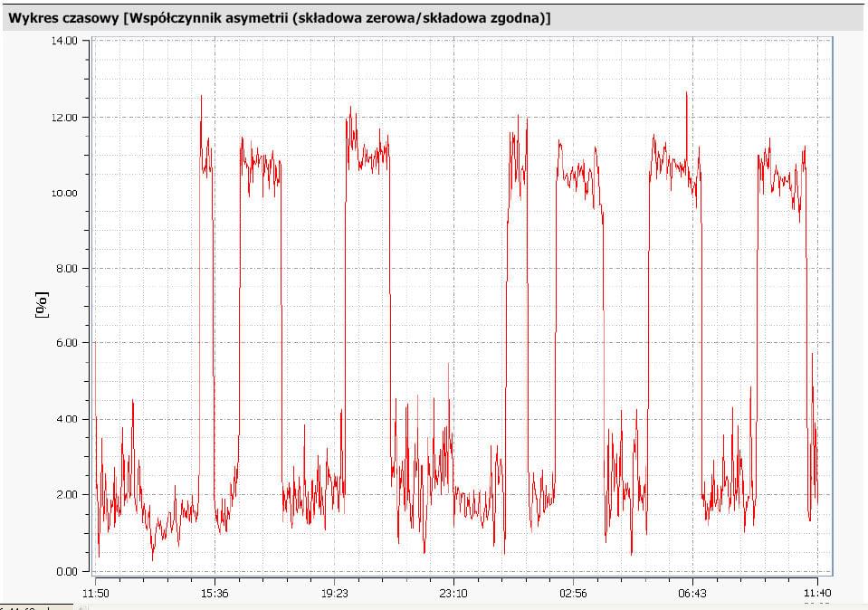The width and height of the screenshot is (868, 610).
Task: Click the 11:50 time axis label
Action: coord(95,593)
